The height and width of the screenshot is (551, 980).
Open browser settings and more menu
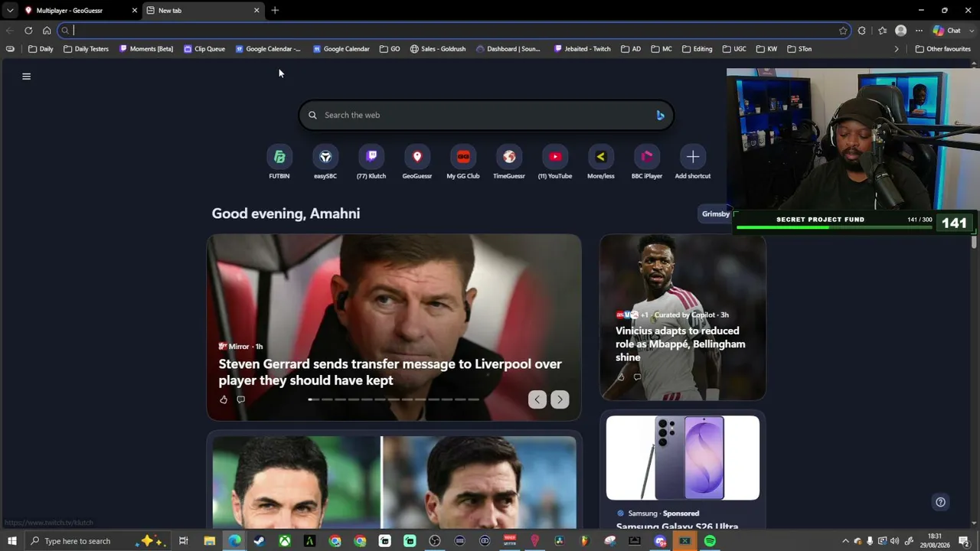click(919, 31)
